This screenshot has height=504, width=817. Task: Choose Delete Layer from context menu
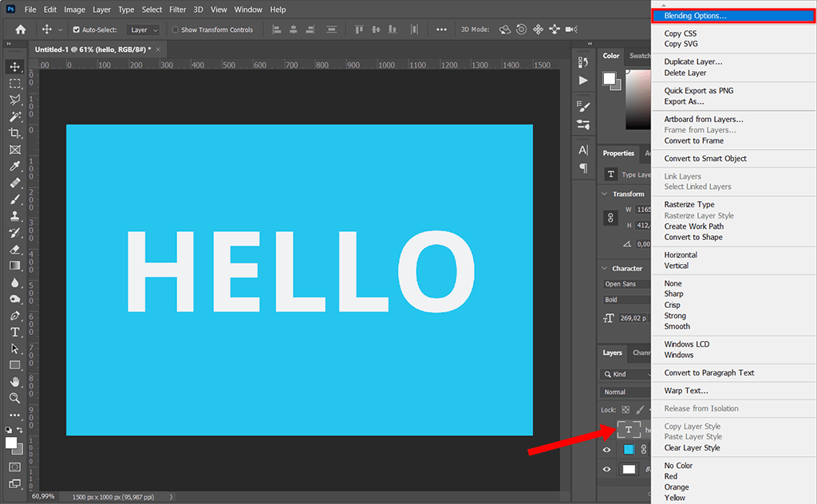click(x=685, y=73)
